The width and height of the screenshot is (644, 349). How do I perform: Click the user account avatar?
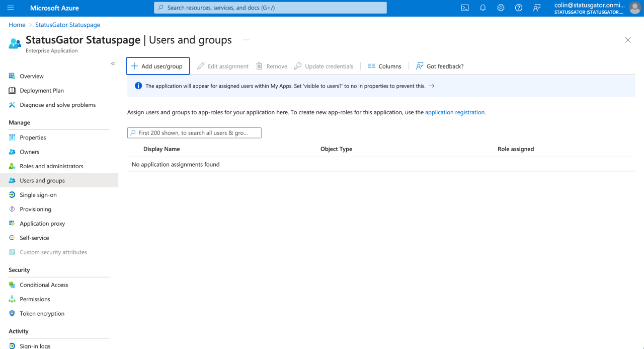click(x=635, y=8)
